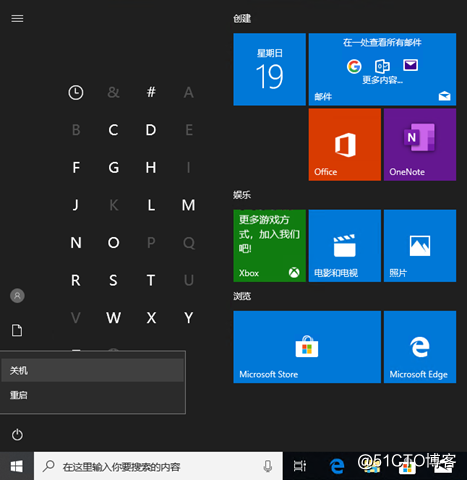Jump to letter S in app list

113,280
